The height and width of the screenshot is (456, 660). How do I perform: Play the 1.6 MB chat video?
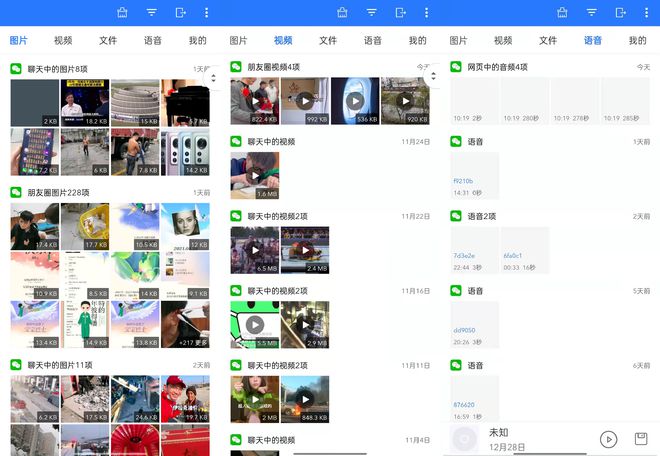(x=255, y=176)
